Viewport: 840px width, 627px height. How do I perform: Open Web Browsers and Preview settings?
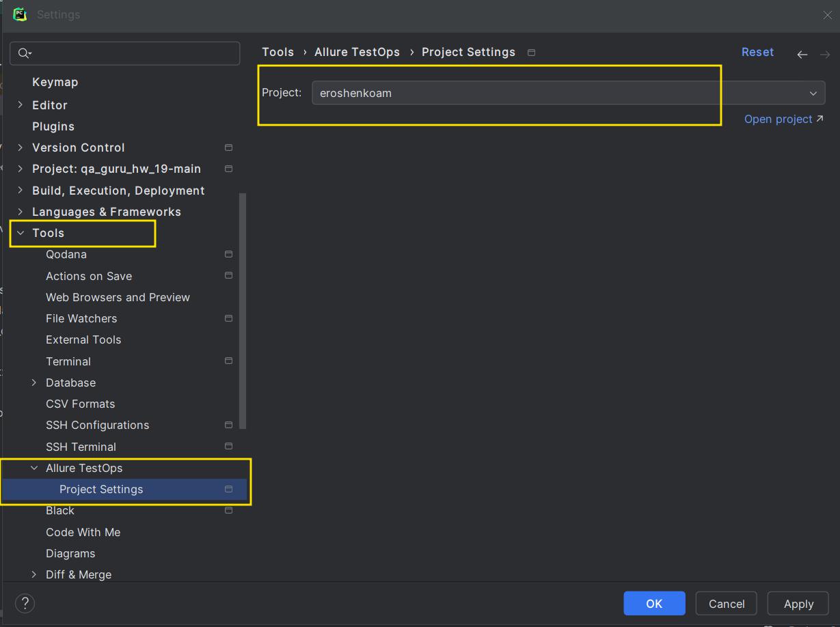click(x=118, y=297)
